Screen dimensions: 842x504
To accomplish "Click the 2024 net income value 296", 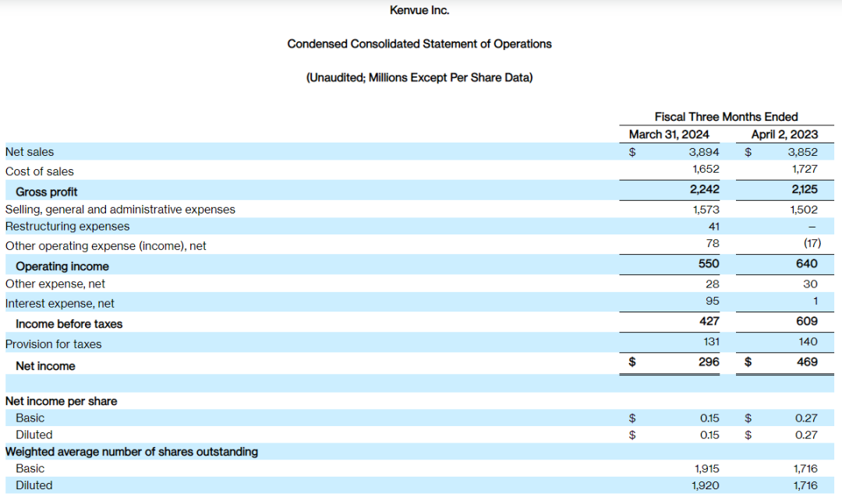I will 709,361.
